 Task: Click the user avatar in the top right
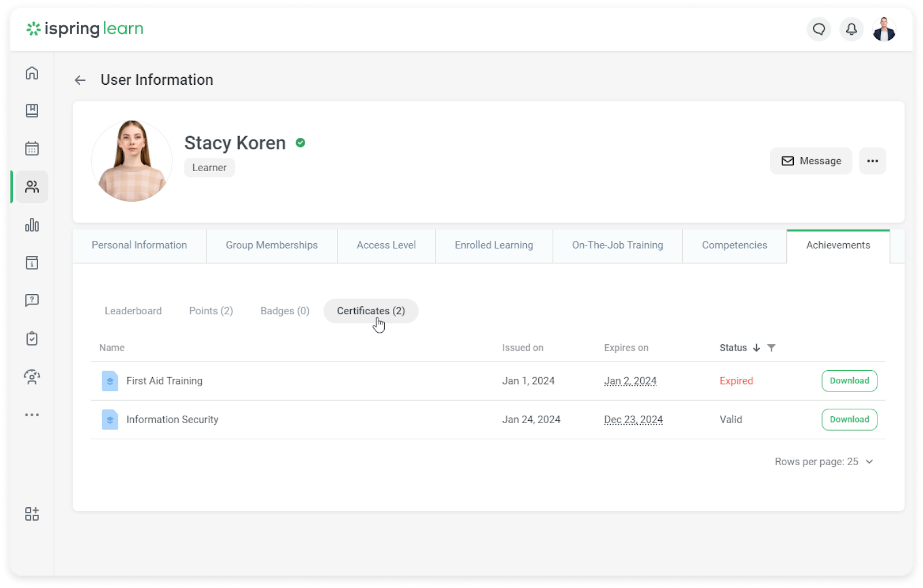click(884, 29)
